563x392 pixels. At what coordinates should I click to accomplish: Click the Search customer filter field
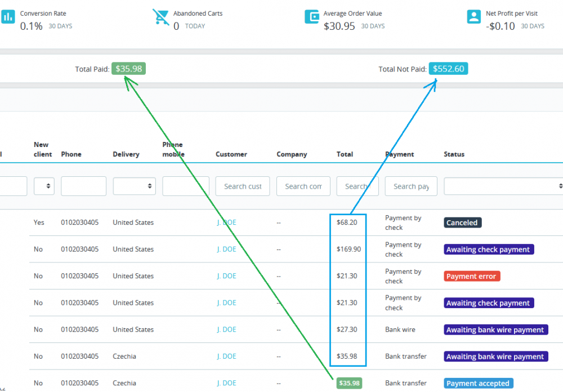click(x=242, y=186)
